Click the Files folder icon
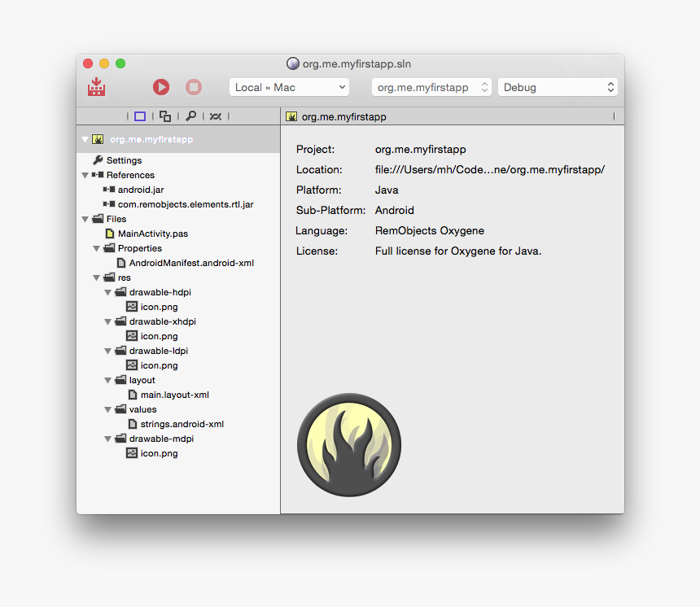Screen dimensions: 700x607 98,219
